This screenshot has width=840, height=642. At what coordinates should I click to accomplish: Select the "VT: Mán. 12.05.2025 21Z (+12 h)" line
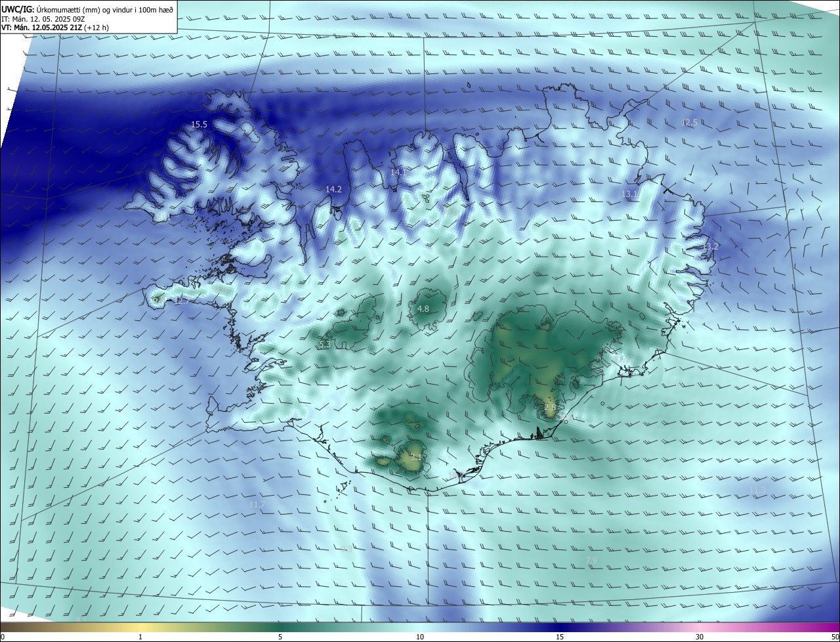pos(55,28)
